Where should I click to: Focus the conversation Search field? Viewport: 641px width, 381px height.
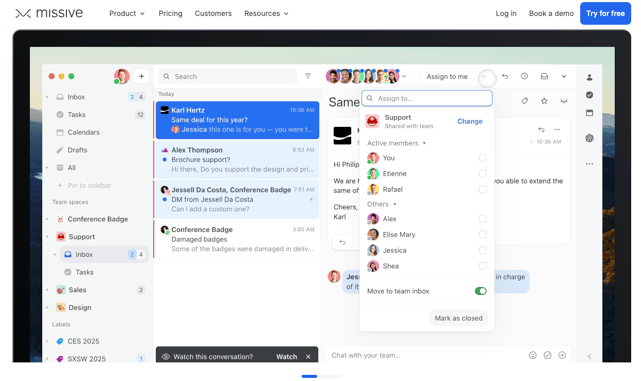click(228, 76)
